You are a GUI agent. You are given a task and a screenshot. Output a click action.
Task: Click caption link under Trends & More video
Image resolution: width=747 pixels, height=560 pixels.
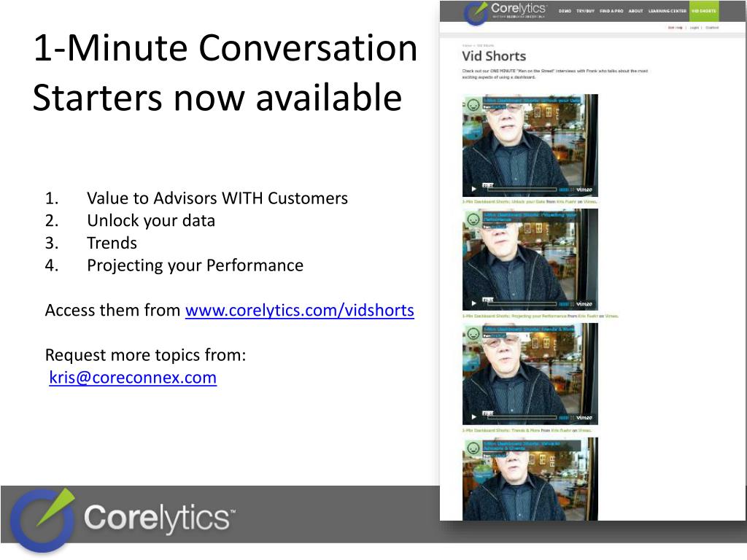(501, 430)
